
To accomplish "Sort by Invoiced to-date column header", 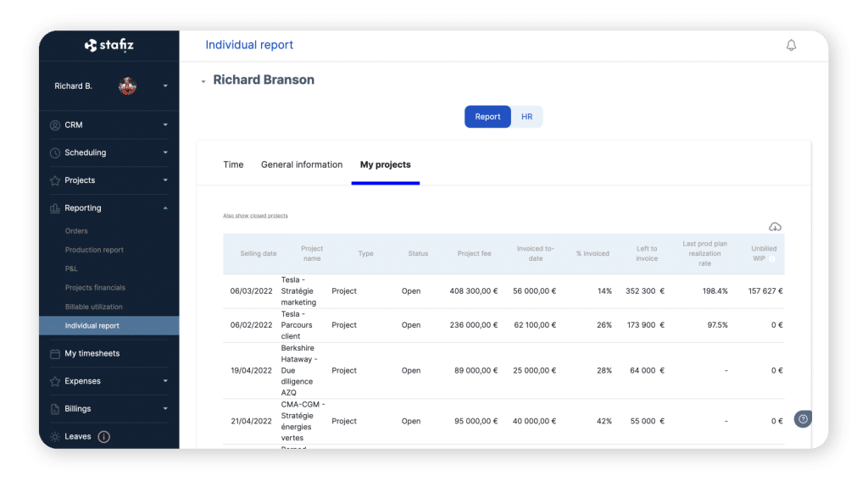I will (536, 254).
